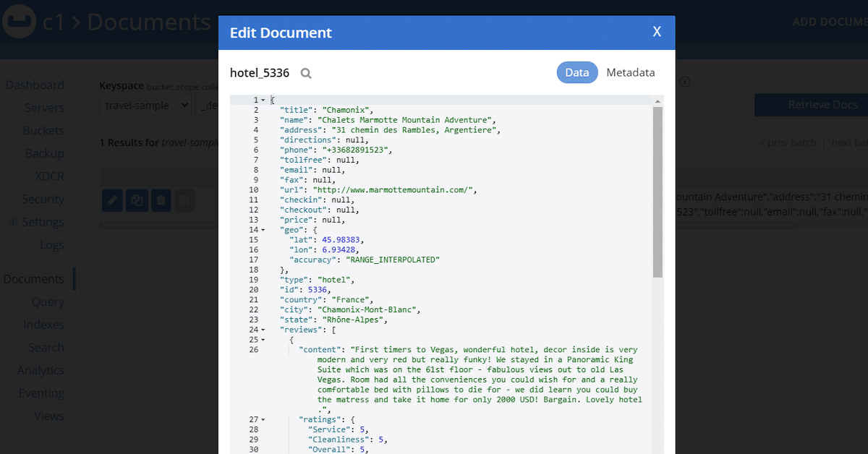Viewport: 868px width, 454px height.
Task: Open Query in the sidebar
Action: [x=48, y=302]
